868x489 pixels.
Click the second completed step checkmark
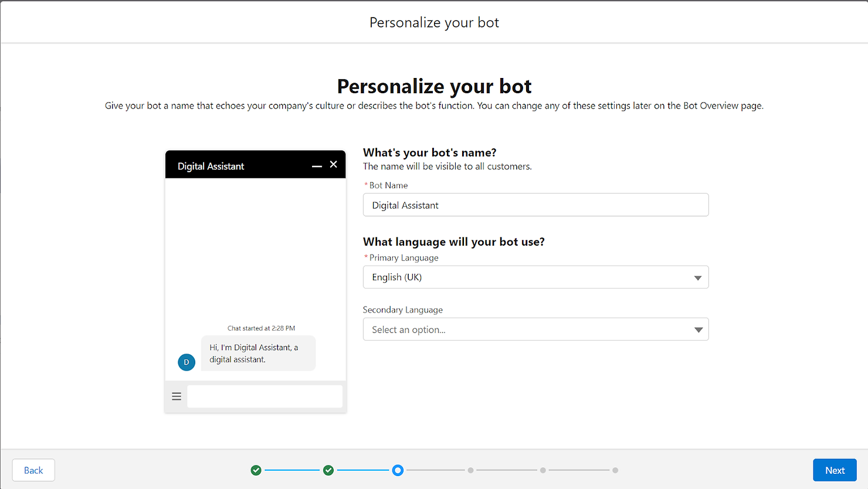[328, 470]
